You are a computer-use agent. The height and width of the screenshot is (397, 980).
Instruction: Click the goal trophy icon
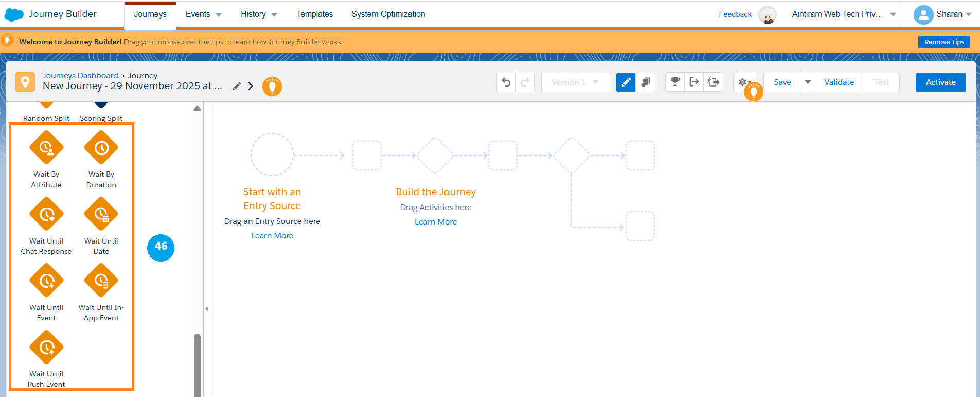point(675,82)
